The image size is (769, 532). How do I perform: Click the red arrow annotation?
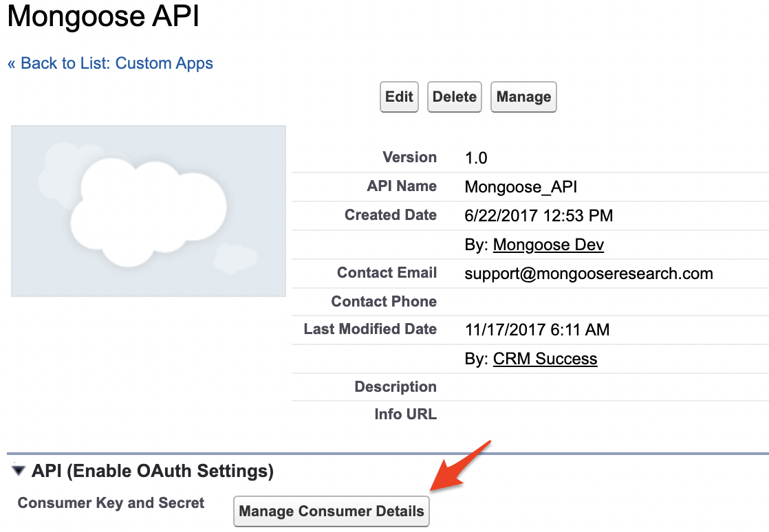(x=459, y=466)
